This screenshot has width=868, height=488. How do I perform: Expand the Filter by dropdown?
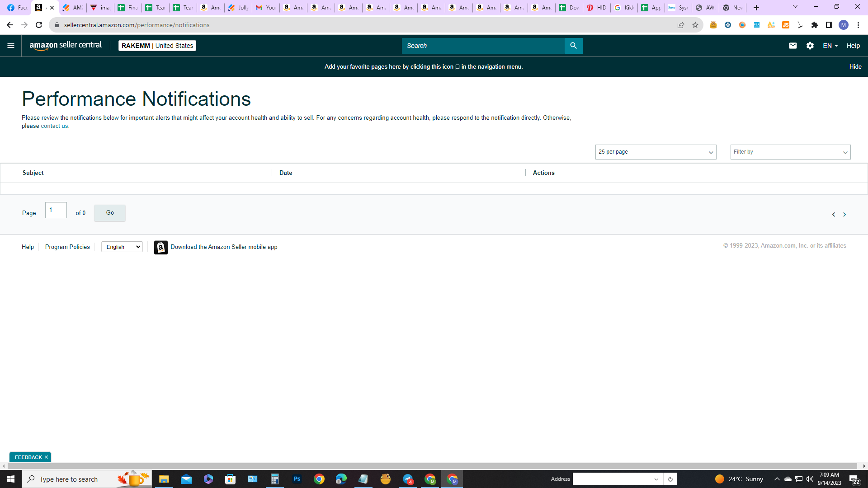[x=790, y=152]
